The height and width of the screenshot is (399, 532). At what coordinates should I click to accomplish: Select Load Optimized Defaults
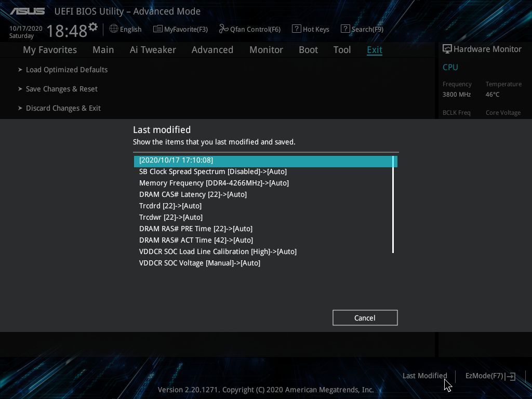(x=67, y=70)
